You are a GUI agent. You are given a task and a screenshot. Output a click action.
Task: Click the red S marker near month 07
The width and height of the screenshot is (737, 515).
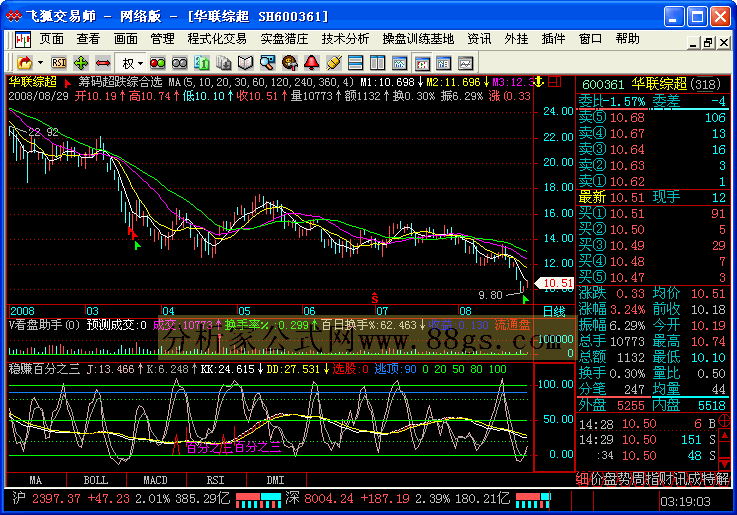pos(375,297)
